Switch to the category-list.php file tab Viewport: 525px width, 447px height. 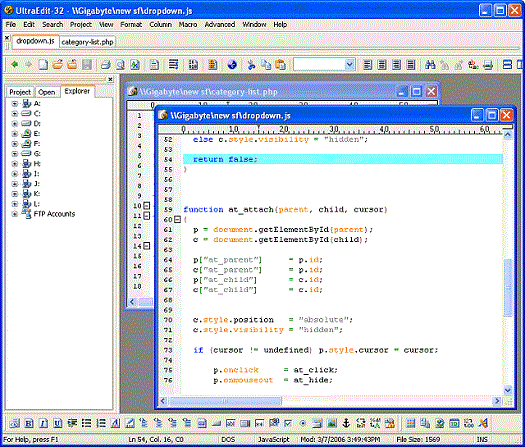coord(87,42)
